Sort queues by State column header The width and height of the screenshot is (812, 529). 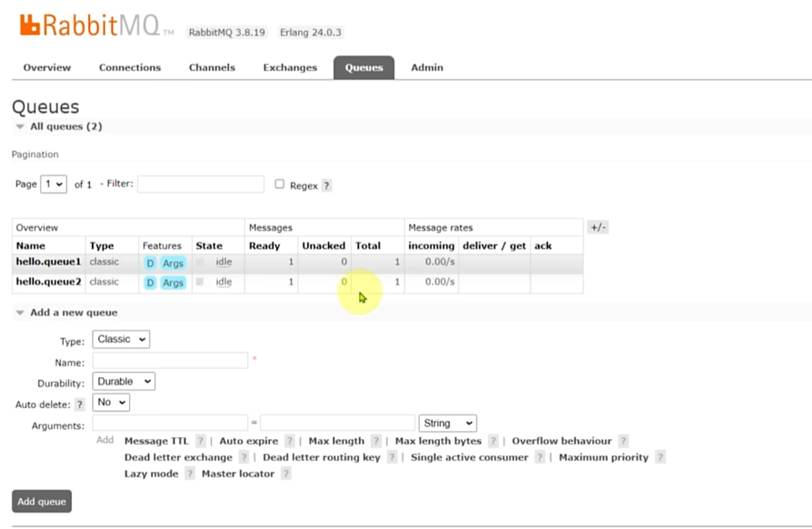[209, 245]
